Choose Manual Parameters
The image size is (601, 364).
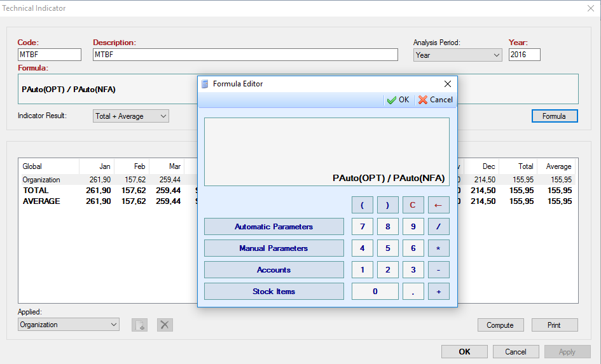(273, 248)
